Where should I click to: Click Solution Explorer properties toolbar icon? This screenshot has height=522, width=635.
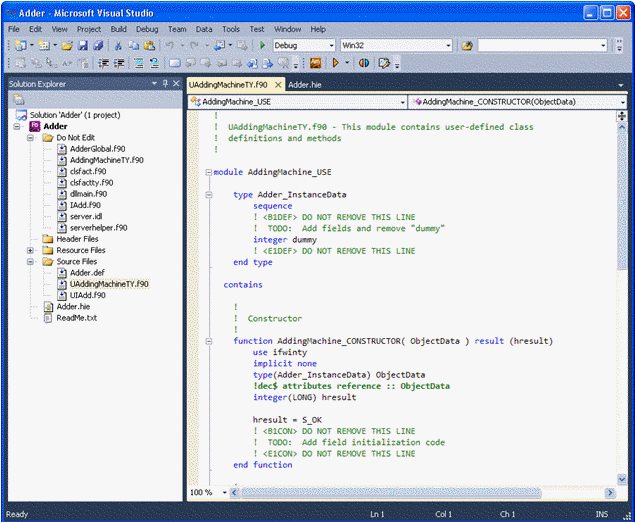[19, 100]
